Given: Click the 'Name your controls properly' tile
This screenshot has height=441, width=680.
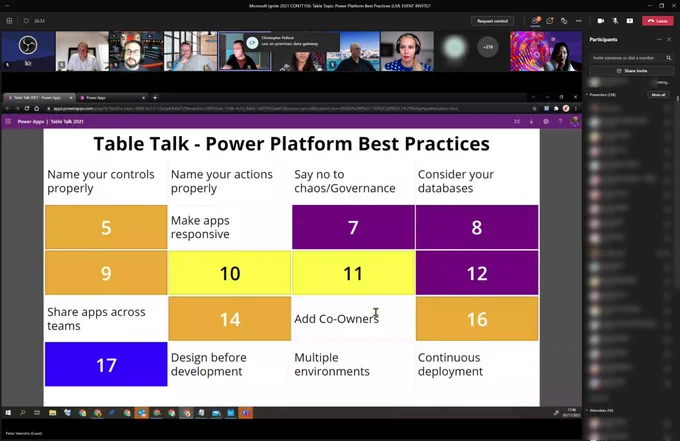Looking at the screenshot, I should click(x=106, y=181).
